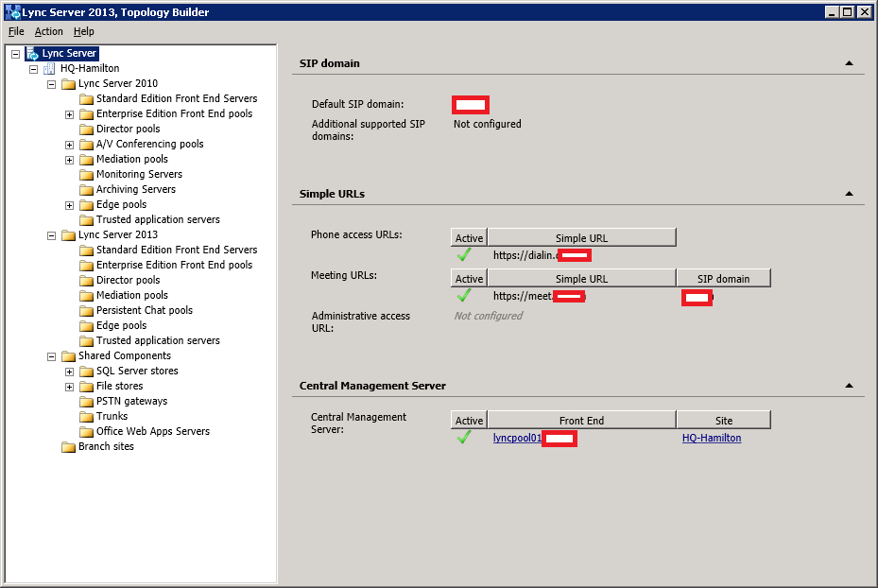Expand Enterprise Edition Front End pools under 2010
Screen dimensions: 878x588
[x=69, y=114]
